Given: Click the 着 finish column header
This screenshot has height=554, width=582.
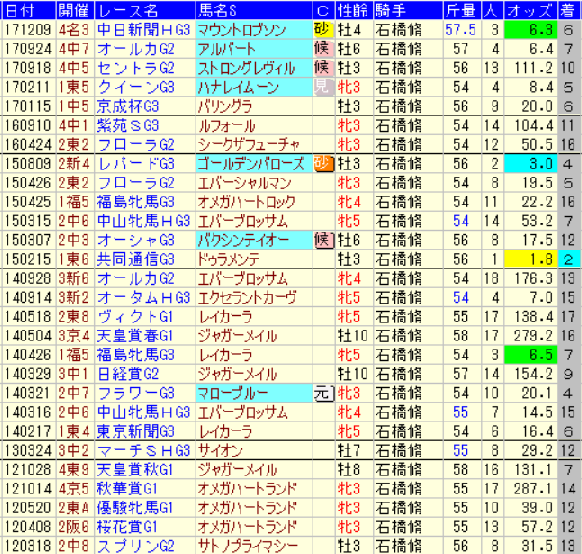Looking at the screenshot, I should [x=569, y=10].
